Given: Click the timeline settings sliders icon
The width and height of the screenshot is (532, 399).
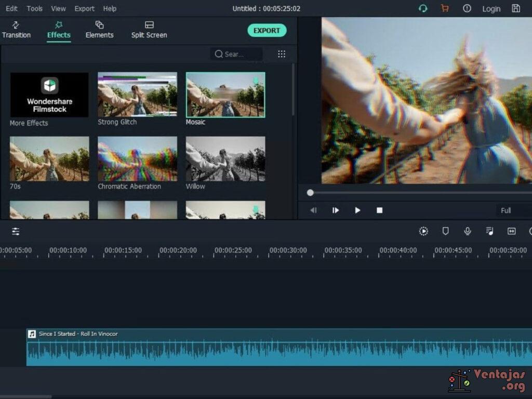Looking at the screenshot, I should 16,232.
